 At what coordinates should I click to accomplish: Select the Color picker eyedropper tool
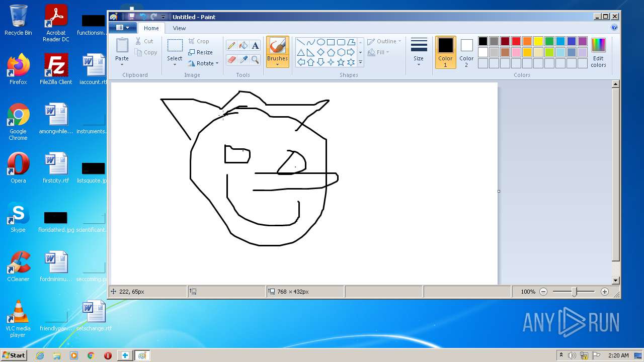pos(244,60)
